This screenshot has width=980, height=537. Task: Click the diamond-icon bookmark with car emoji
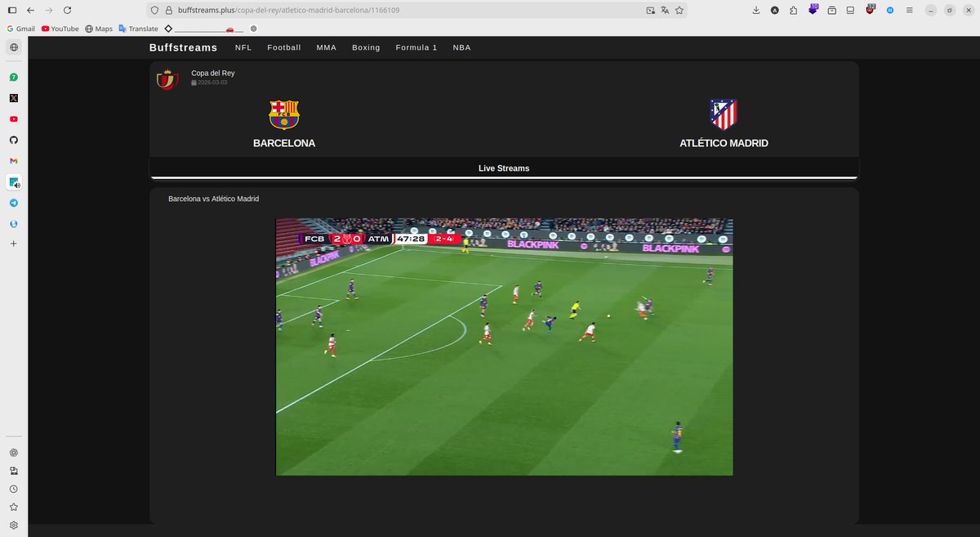coord(203,28)
